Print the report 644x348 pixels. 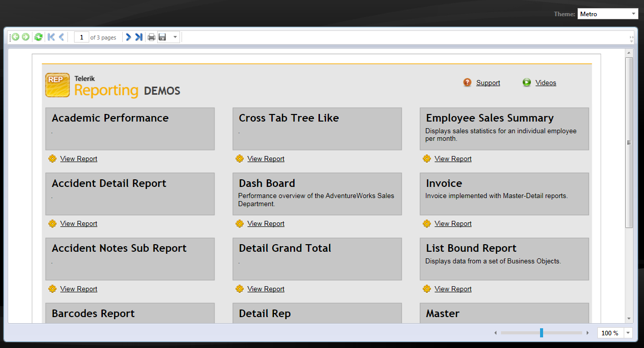point(151,37)
